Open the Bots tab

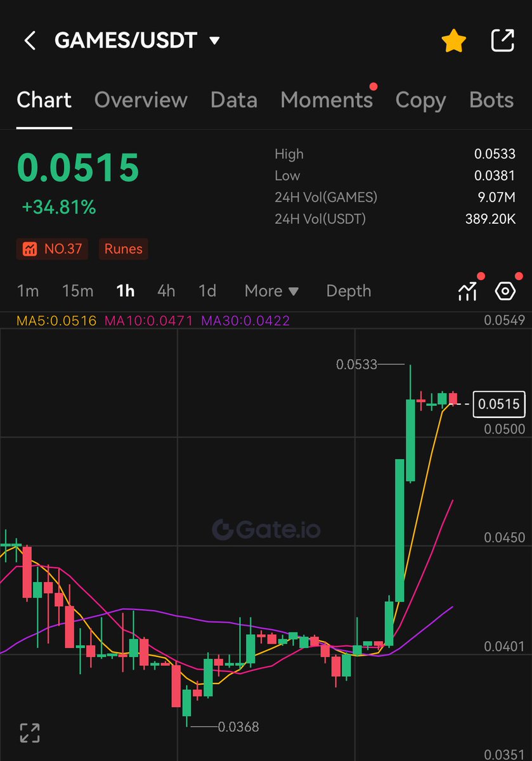coord(491,100)
